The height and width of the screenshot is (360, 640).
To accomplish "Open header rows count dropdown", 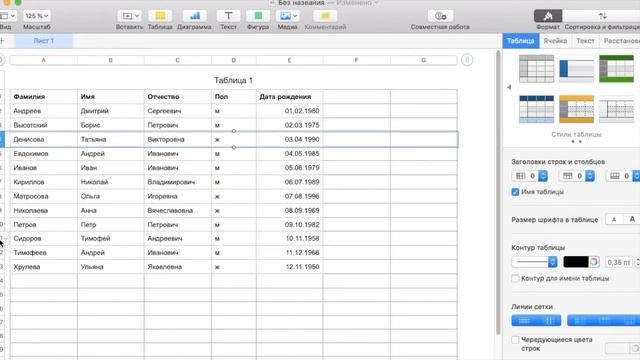I will (590, 176).
